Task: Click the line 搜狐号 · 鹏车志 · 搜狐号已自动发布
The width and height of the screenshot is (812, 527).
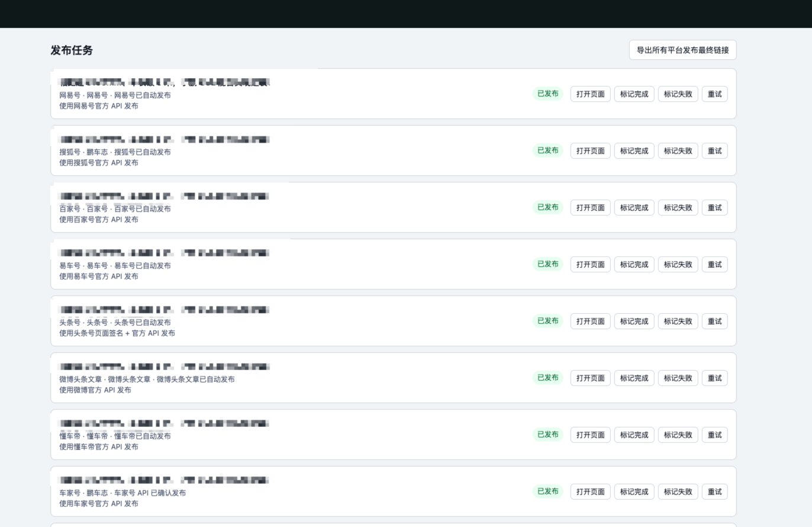Action: 115,152
